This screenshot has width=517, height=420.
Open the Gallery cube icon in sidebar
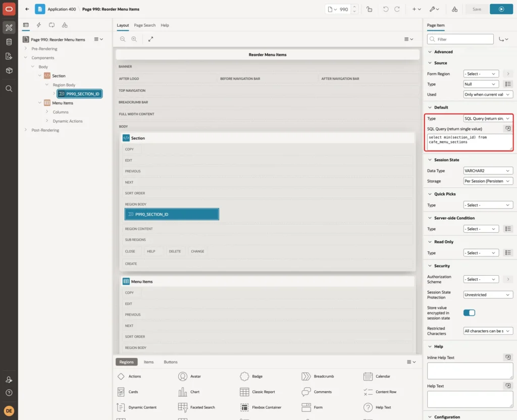pyautogui.click(x=9, y=71)
